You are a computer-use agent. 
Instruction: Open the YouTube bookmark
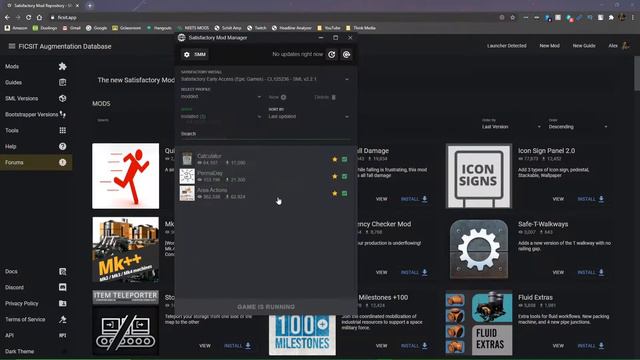coord(329,28)
